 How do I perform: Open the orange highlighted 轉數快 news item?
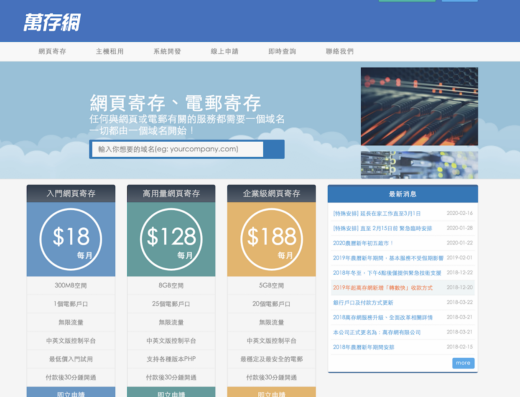pyautogui.click(x=383, y=288)
